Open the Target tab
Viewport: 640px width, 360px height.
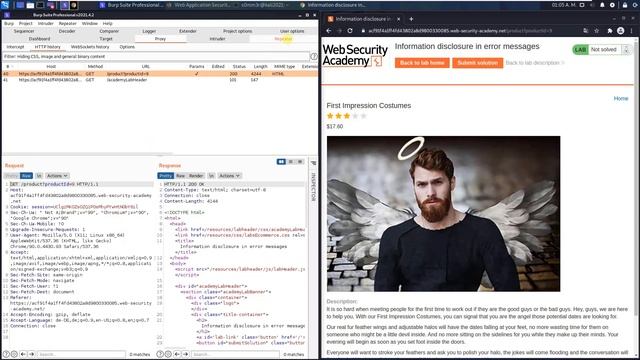click(x=106, y=39)
